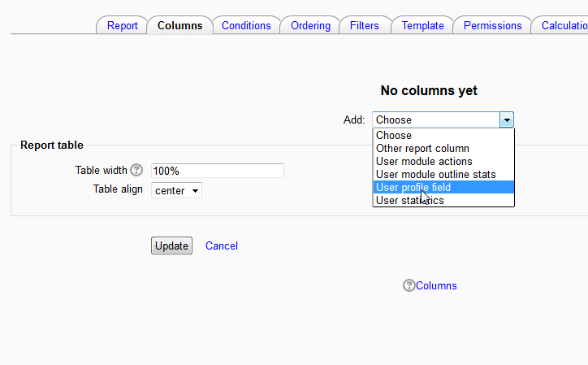
Task: Switch to the Template tab
Action: [x=422, y=25]
